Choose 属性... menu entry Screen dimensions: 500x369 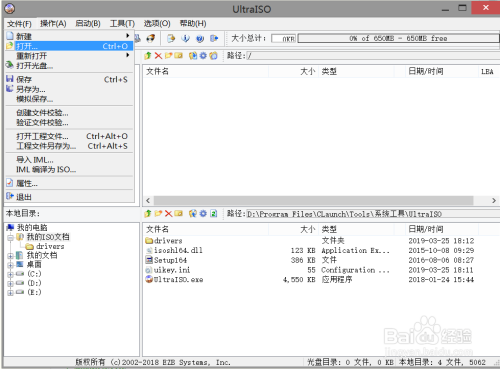[x=69, y=183]
